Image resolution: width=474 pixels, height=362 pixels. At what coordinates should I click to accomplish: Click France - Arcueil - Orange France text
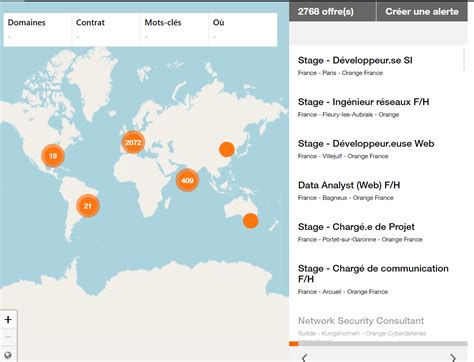click(343, 292)
